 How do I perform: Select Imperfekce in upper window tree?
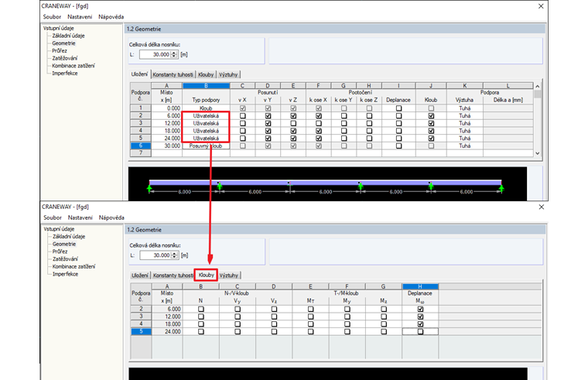pyautogui.click(x=65, y=74)
